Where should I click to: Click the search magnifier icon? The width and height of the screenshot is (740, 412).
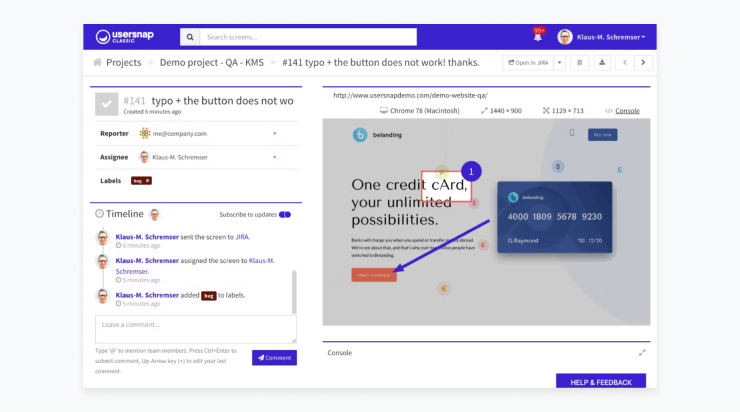click(x=189, y=37)
